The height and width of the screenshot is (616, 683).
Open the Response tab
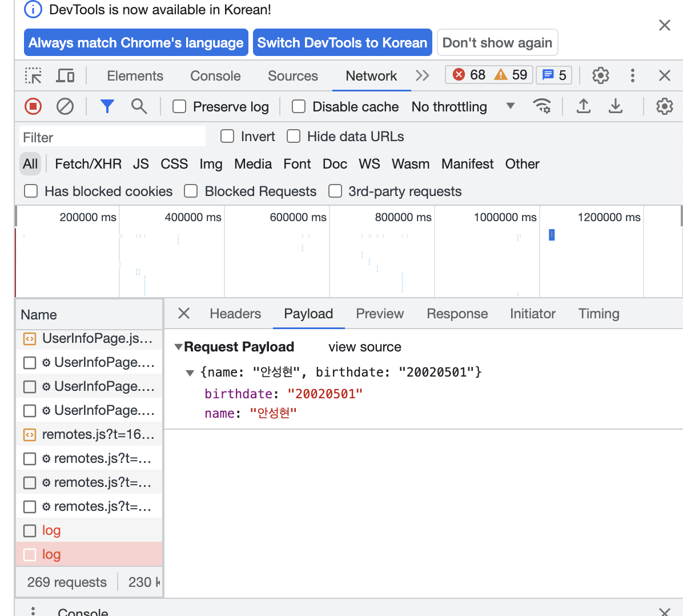pos(457,314)
